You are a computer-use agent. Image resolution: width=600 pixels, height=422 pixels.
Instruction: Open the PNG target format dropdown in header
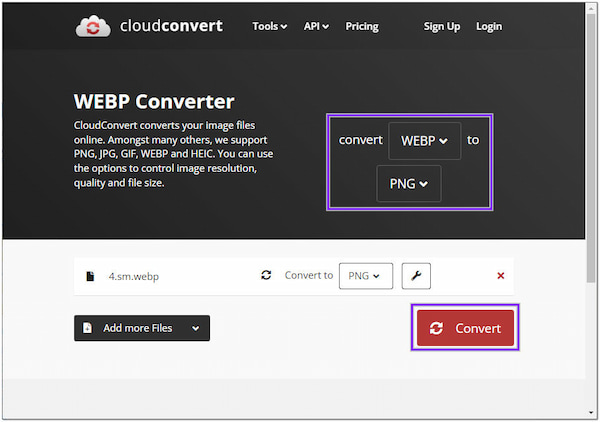tap(409, 184)
